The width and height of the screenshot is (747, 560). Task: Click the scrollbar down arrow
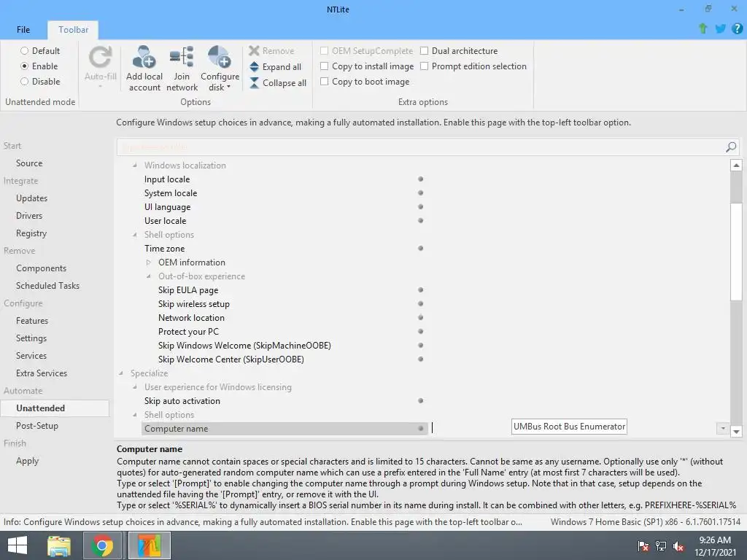tap(736, 432)
